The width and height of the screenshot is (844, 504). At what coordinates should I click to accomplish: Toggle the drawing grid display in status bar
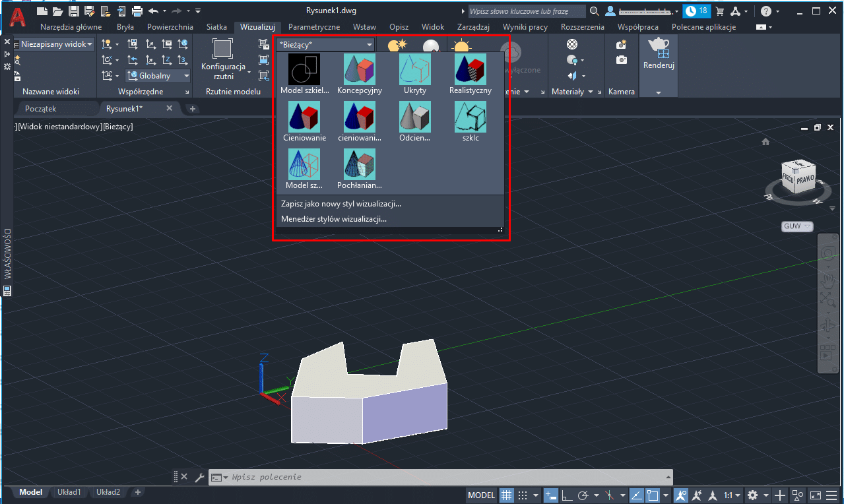click(506, 495)
